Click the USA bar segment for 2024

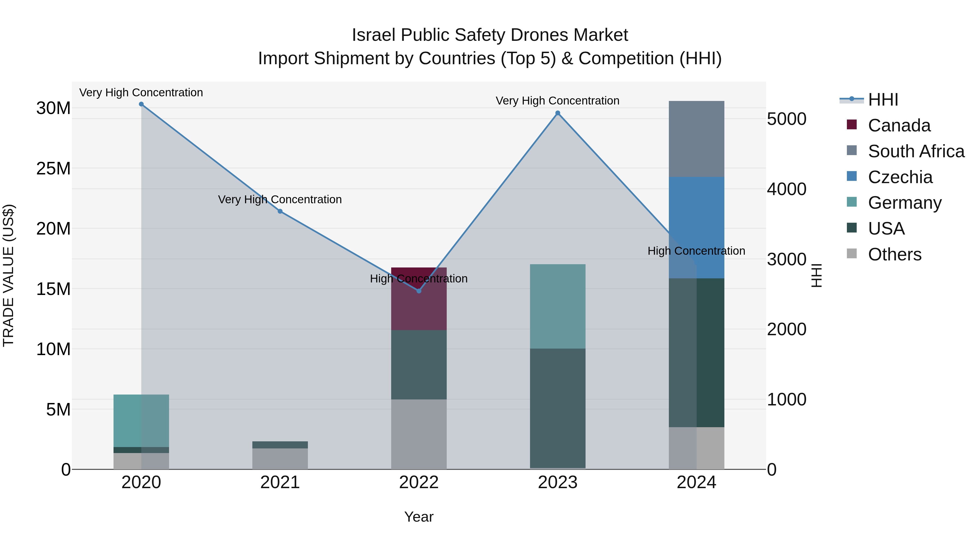[x=697, y=353]
